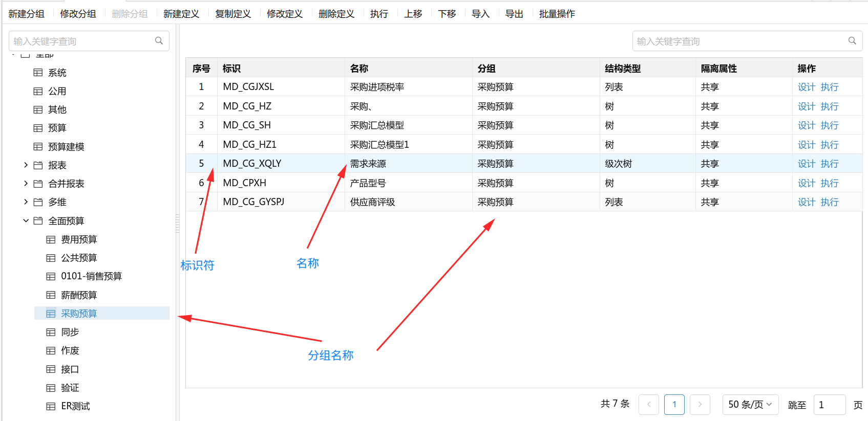This screenshot has height=421, width=868.
Task: Click the search magnifier in right panel
Action: tap(852, 41)
